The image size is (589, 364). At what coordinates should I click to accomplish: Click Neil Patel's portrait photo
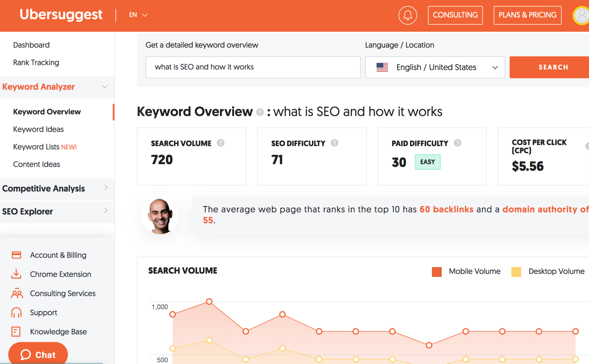click(160, 216)
